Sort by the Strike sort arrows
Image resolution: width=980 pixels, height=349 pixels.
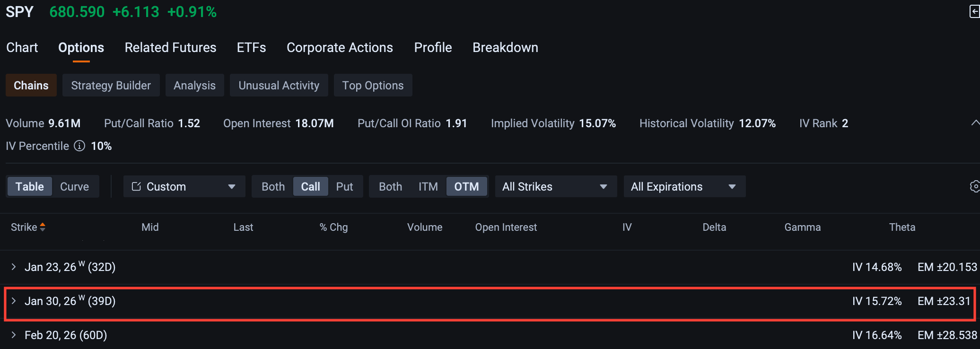tap(43, 227)
